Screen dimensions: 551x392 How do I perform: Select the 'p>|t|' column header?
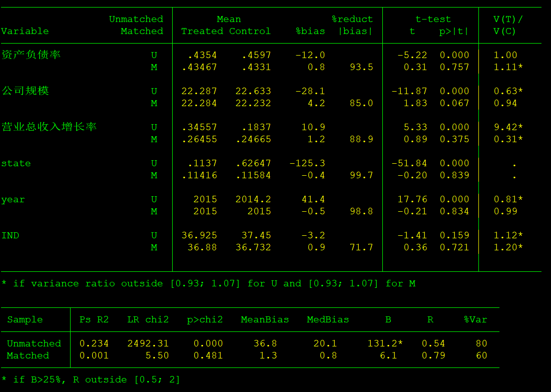point(454,31)
